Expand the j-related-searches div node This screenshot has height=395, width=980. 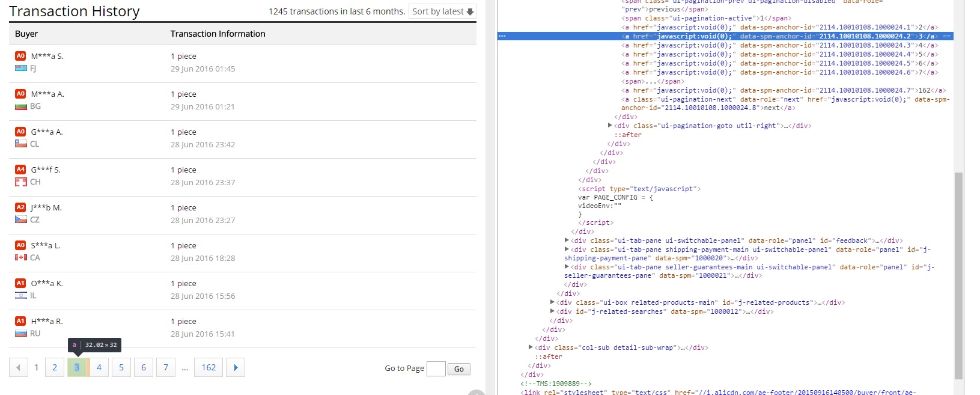552,311
